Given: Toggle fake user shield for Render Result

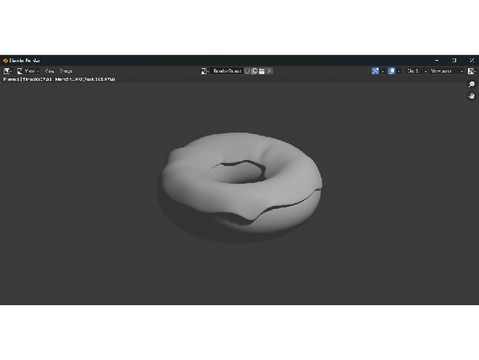Looking at the screenshot, I should tap(247, 71).
